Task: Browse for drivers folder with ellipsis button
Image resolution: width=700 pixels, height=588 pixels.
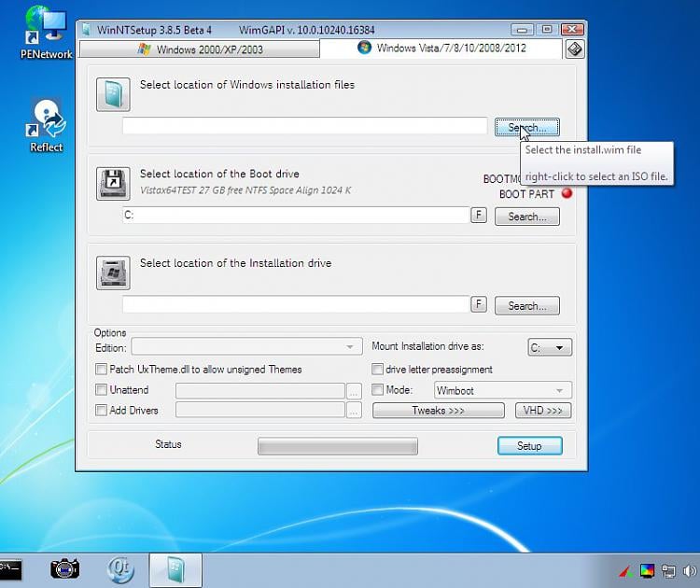Action: (354, 411)
